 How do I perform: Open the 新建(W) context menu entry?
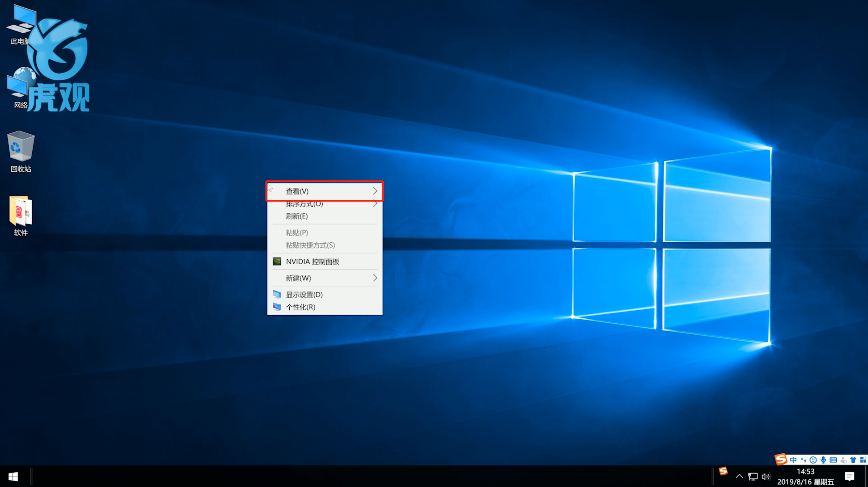click(x=325, y=278)
